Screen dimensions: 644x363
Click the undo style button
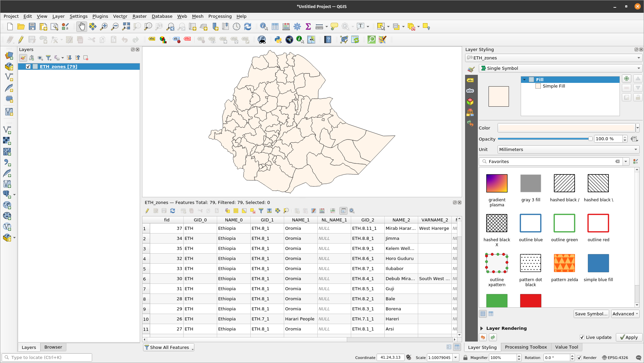click(x=483, y=338)
